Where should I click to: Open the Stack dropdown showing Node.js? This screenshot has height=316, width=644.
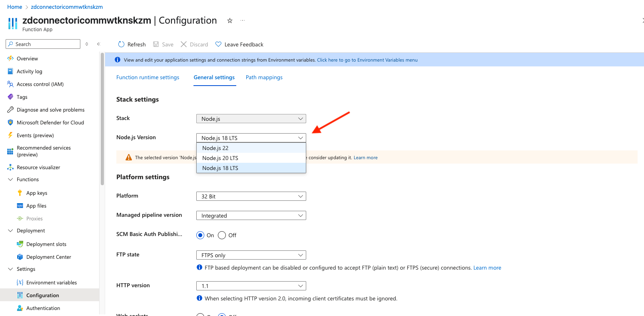[x=251, y=119]
